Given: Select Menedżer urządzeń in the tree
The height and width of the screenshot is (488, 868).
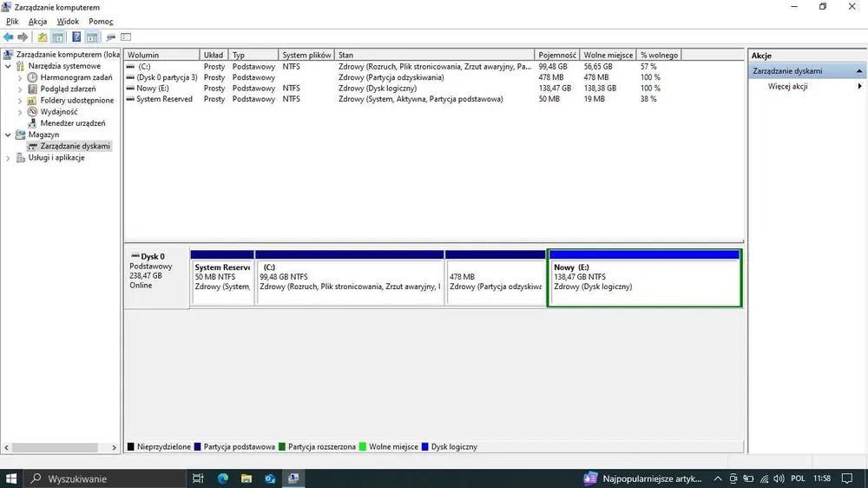Looking at the screenshot, I should coord(73,123).
